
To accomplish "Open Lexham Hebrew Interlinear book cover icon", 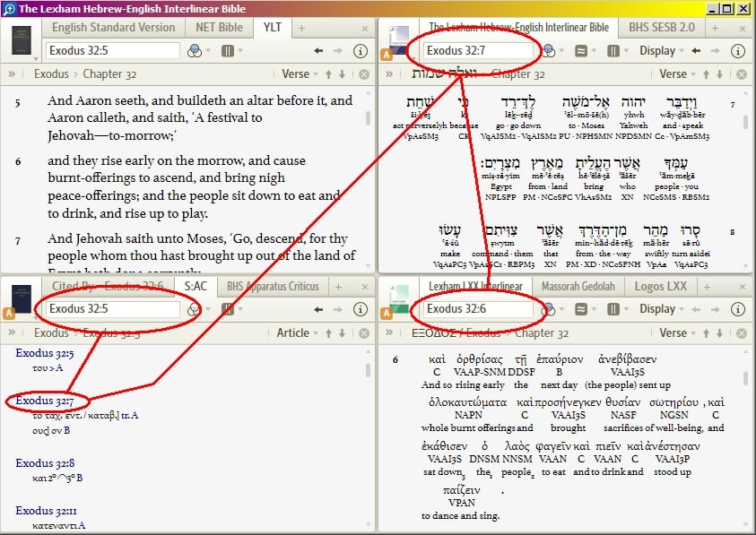I will point(399,39).
